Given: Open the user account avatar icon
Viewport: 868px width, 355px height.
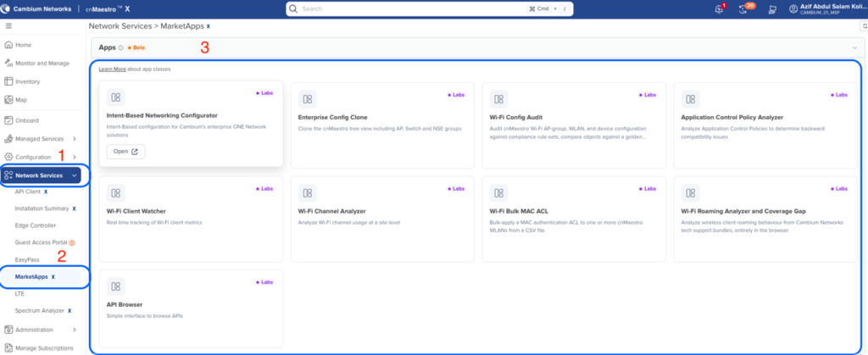Looking at the screenshot, I should (x=793, y=8).
